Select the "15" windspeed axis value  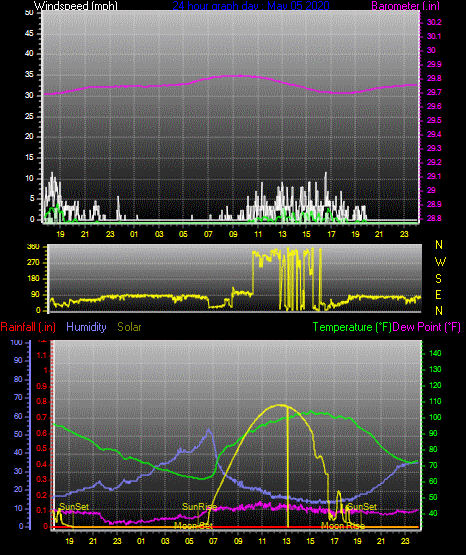[29, 158]
